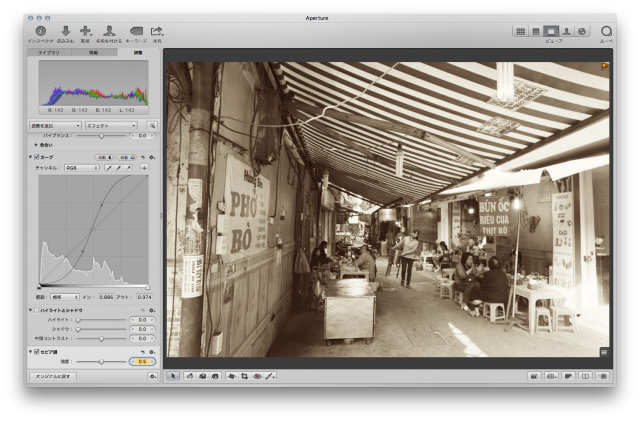640x421 pixels.
Task: Toggle the Curves luminance auto button
Action: tap(105, 157)
